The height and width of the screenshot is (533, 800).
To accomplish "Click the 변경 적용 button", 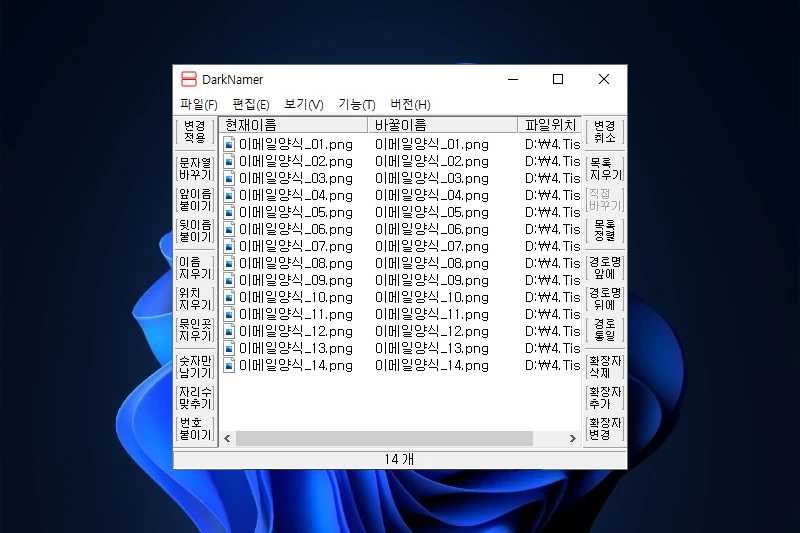I will 195,132.
